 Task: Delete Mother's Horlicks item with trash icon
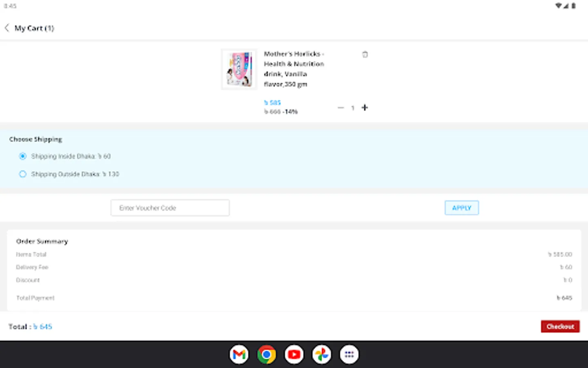click(365, 54)
